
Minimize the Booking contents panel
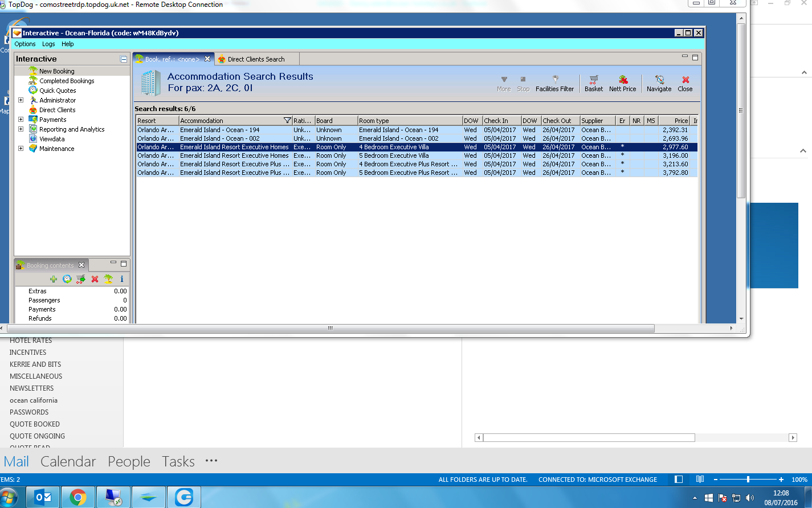(114, 263)
